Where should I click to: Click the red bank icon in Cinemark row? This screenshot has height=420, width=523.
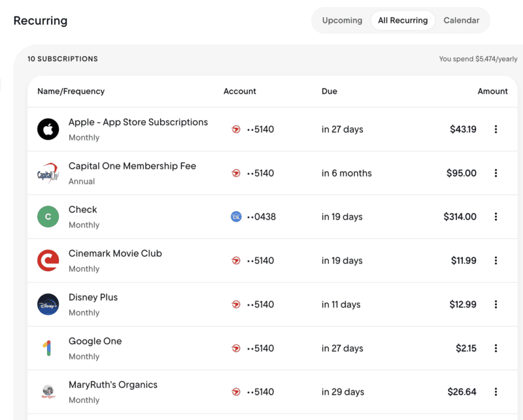[x=236, y=261]
